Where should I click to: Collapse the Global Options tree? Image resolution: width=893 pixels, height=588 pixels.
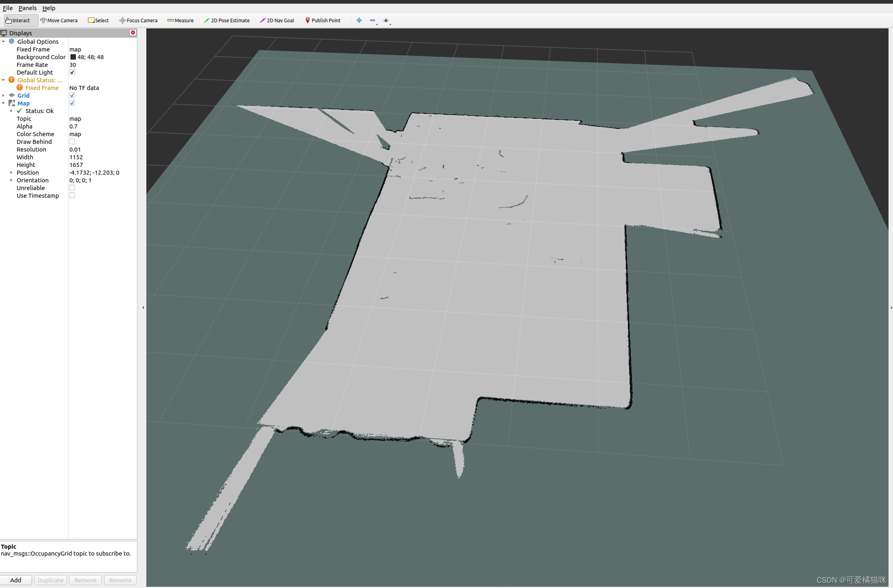pyautogui.click(x=4, y=42)
